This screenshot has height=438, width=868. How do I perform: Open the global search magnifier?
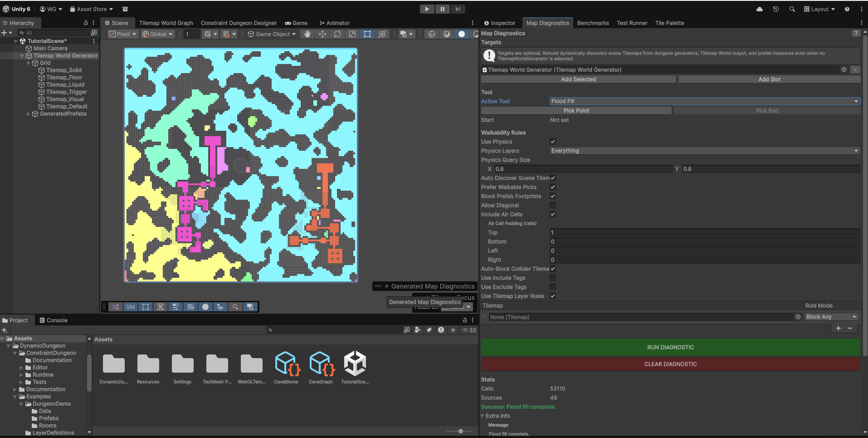pyautogui.click(x=792, y=9)
